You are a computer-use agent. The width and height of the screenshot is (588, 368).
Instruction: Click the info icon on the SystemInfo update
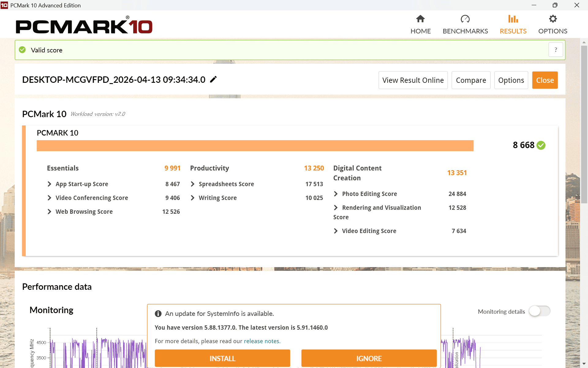(x=158, y=313)
